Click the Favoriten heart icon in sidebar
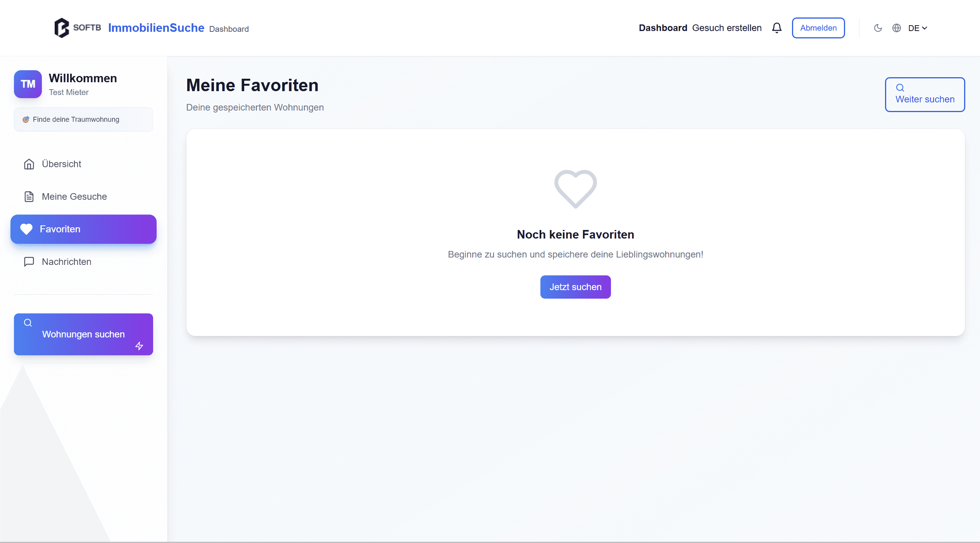 point(26,229)
